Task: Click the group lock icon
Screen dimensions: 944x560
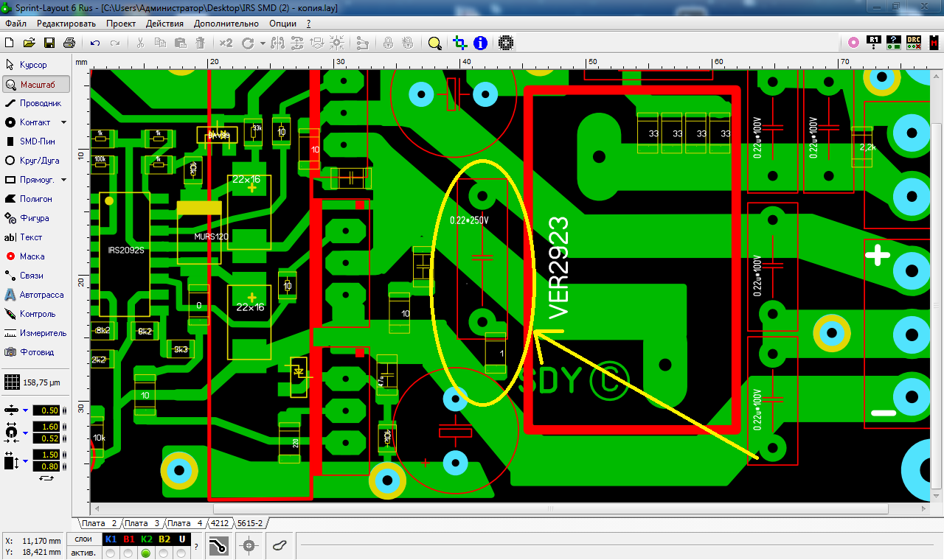Action: [388, 43]
